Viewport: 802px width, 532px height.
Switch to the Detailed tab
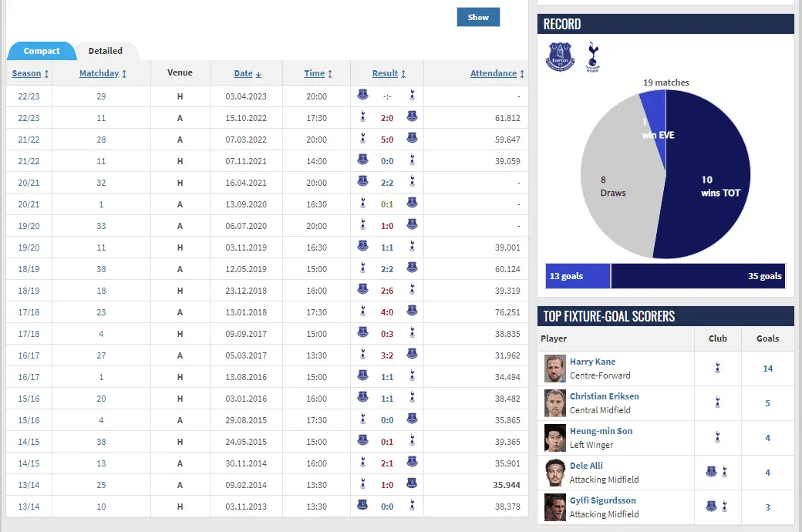[106, 51]
